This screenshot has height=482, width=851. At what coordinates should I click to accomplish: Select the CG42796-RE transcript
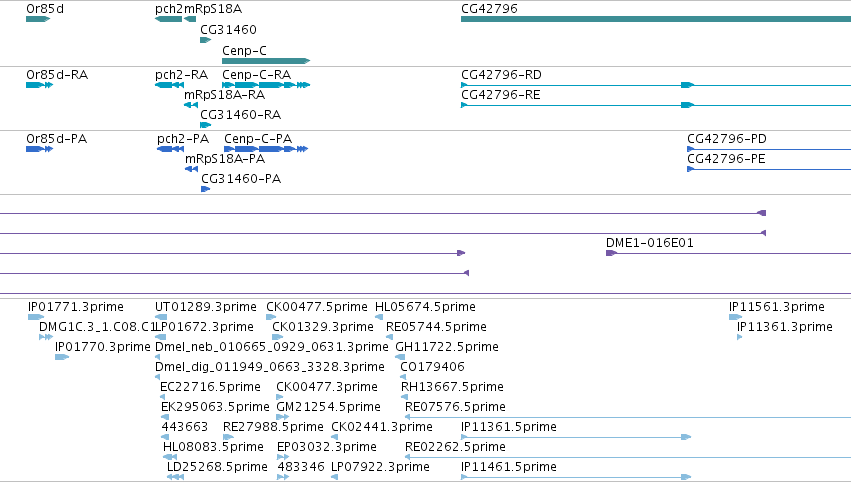656,105
